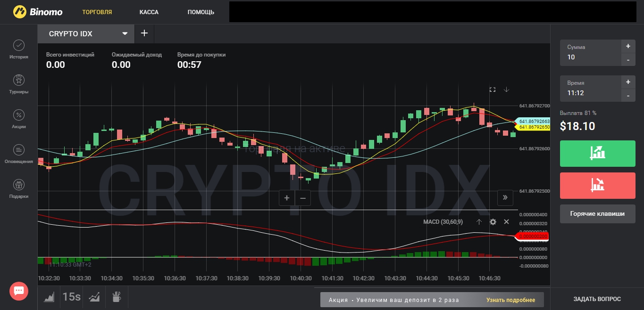Zoom out the chart with minus
This screenshot has width=644, height=310.
303,198
